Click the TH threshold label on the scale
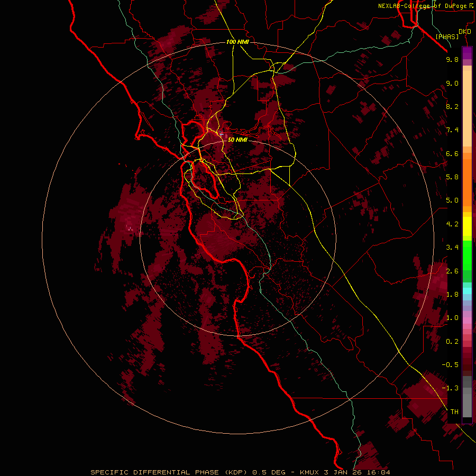This screenshot has height=476, width=476. [454, 412]
